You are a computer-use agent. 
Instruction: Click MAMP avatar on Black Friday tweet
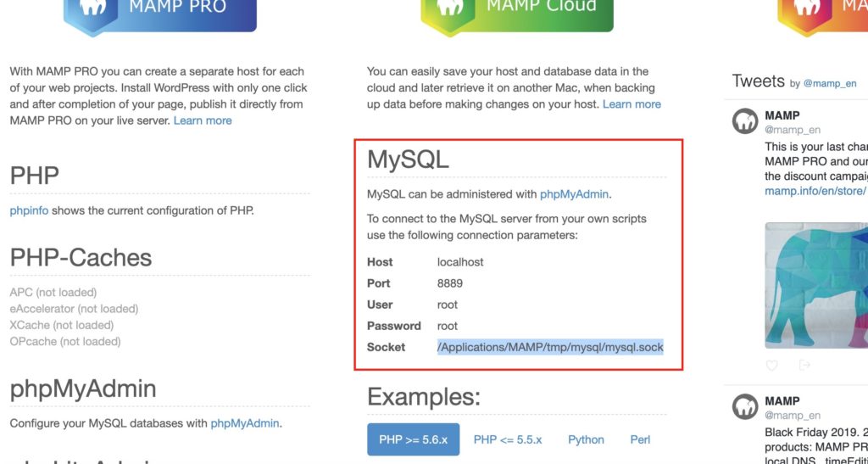[744, 407]
